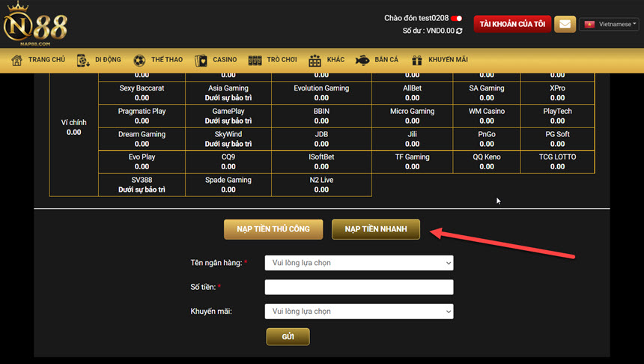Click into the Số tiền input field
Image resolution: width=644 pixels, height=364 pixels.
pos(359,287)
